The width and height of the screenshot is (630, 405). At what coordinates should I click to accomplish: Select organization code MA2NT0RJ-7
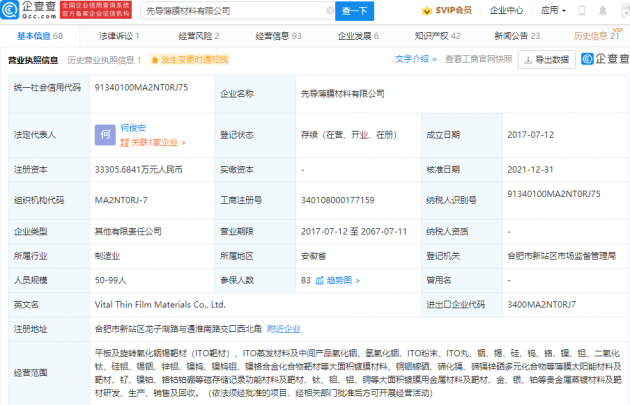click(121, 200)
